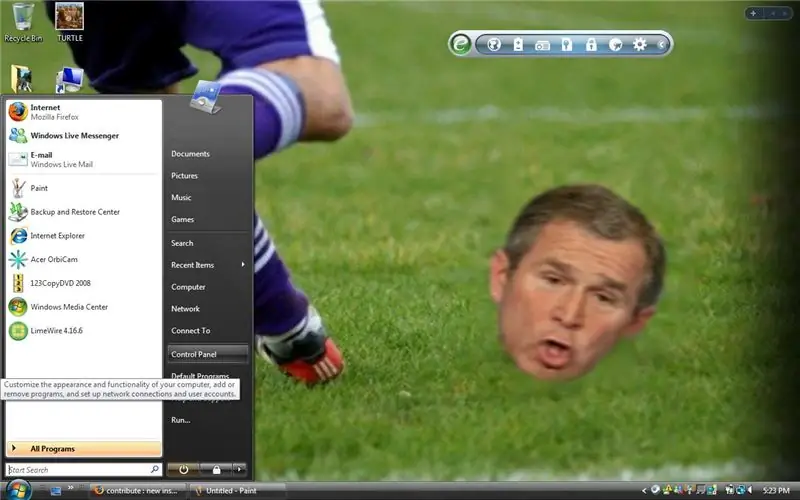800x500 pixels.
Task: Open E-mail Windows Live Mail
Action: pyautogui.click(x=84, y=159)
